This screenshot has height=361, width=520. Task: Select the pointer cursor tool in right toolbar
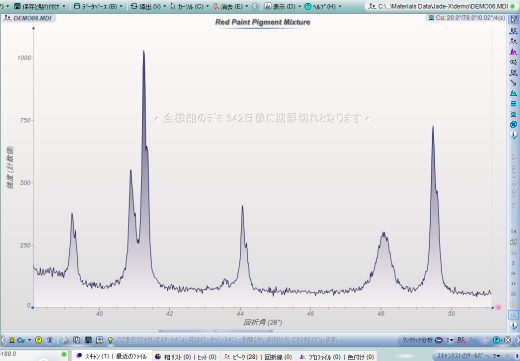(513, 20)
